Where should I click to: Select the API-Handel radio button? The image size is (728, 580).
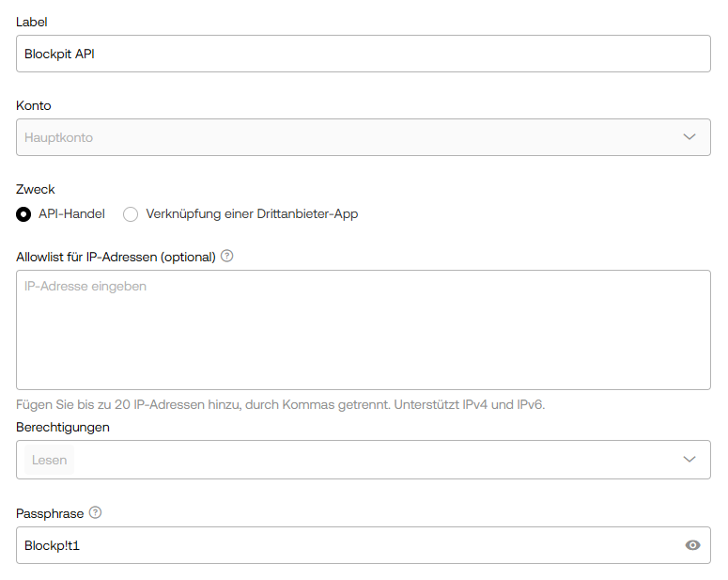(23, 214)
